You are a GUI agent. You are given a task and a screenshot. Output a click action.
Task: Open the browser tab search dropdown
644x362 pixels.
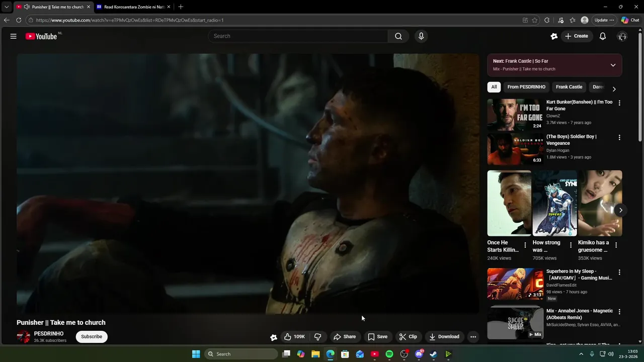click(7, 7)
